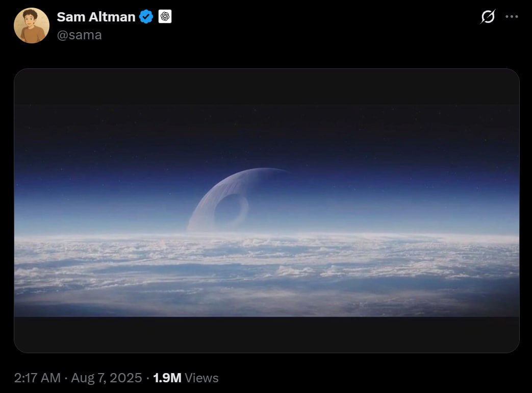Click the black letterbox bar below picture
The image size is (532, 393).
tap(267, 334)
